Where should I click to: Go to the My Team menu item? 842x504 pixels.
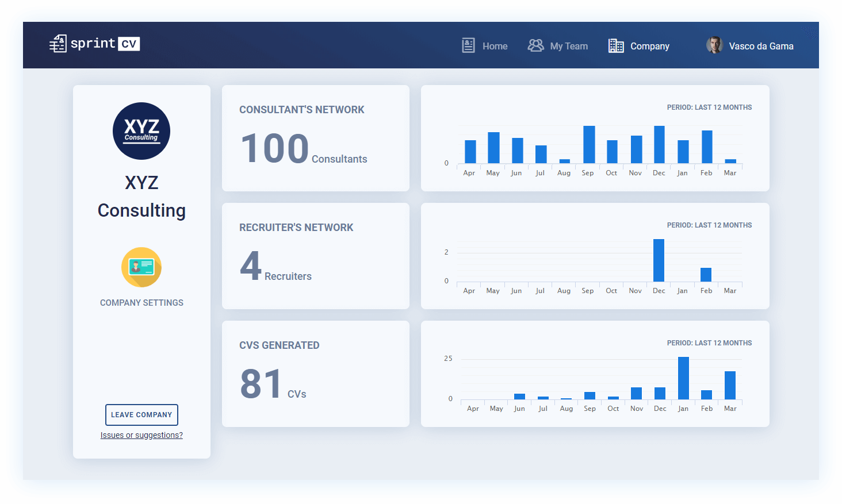(569, 46)
